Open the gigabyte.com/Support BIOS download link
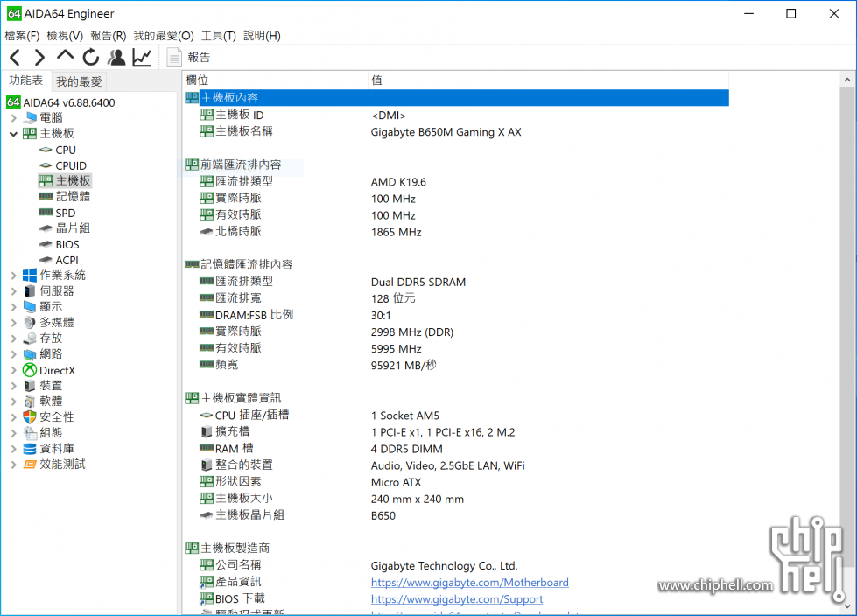Image resolution: width=857 pixels, height=616 pixels. (457, 599)
